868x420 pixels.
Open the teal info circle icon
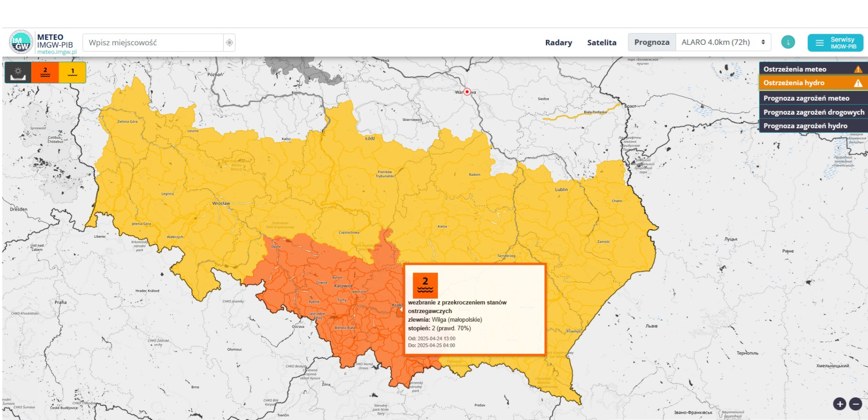coord(787,42)
